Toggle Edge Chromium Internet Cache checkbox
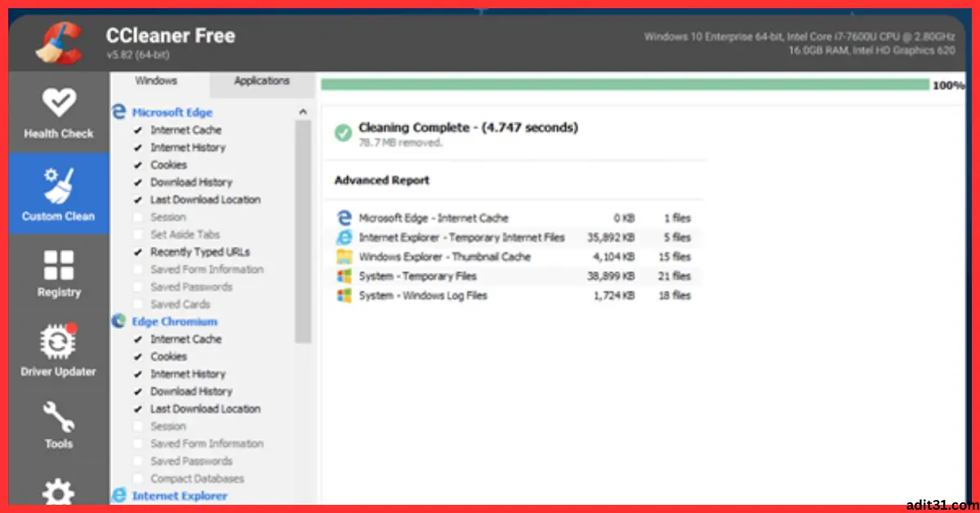Screen dimensions: 980x513 point(137,339)
